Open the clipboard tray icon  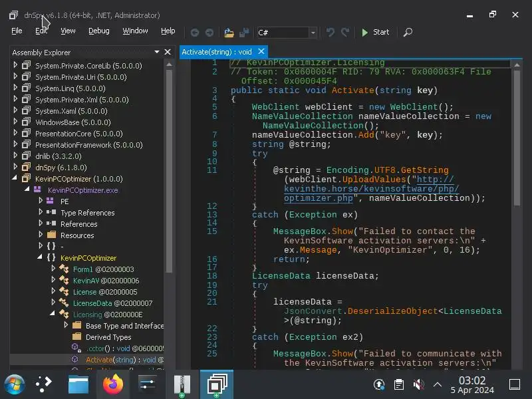pyautogui.click(x=399, y=384)
